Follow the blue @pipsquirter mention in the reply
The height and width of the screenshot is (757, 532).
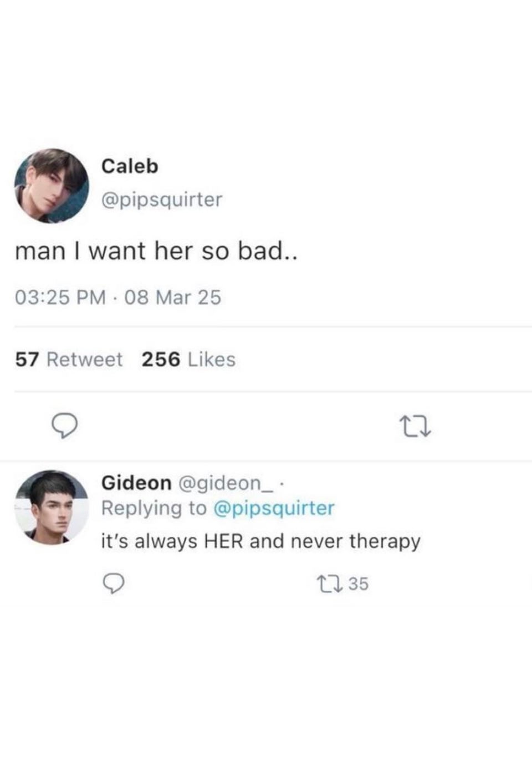point(274,508)
